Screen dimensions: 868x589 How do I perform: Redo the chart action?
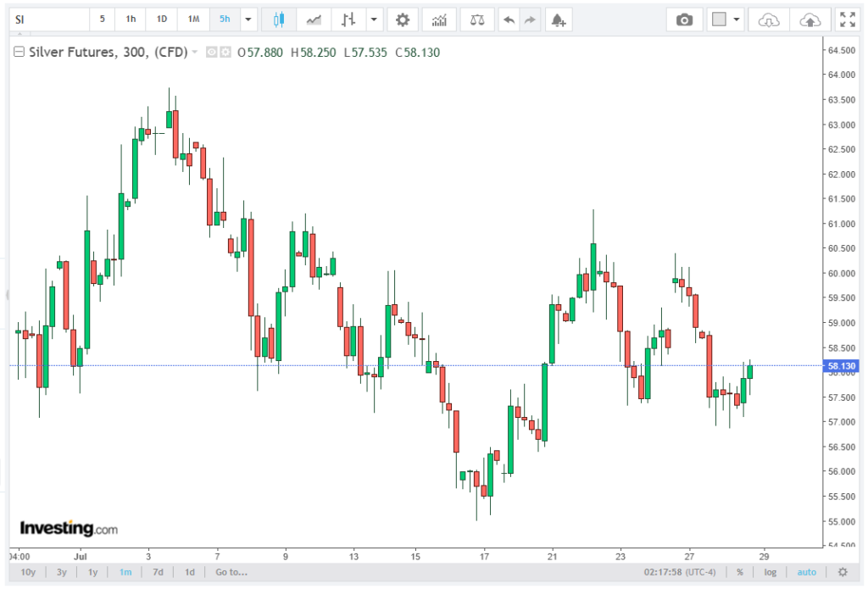tap(530, 20)
